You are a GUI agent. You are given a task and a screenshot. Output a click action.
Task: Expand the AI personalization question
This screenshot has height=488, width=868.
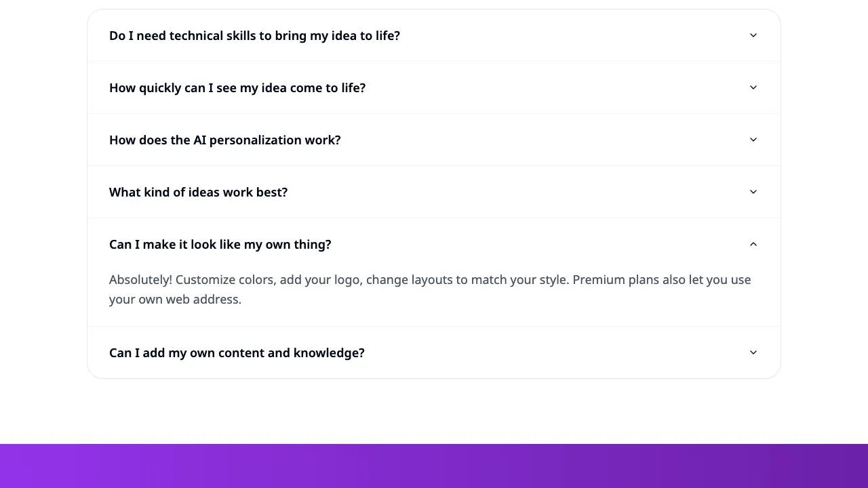(224, 140)
